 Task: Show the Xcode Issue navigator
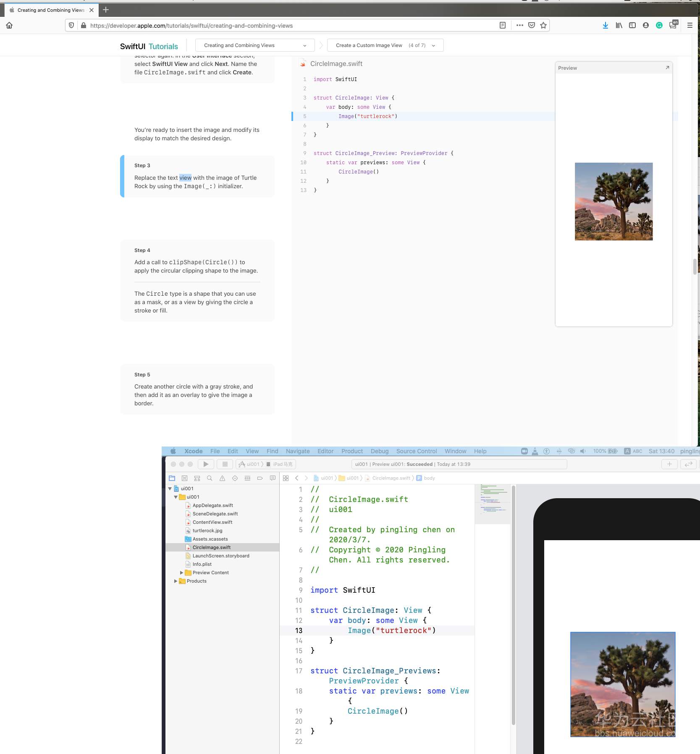pos(222,478)
